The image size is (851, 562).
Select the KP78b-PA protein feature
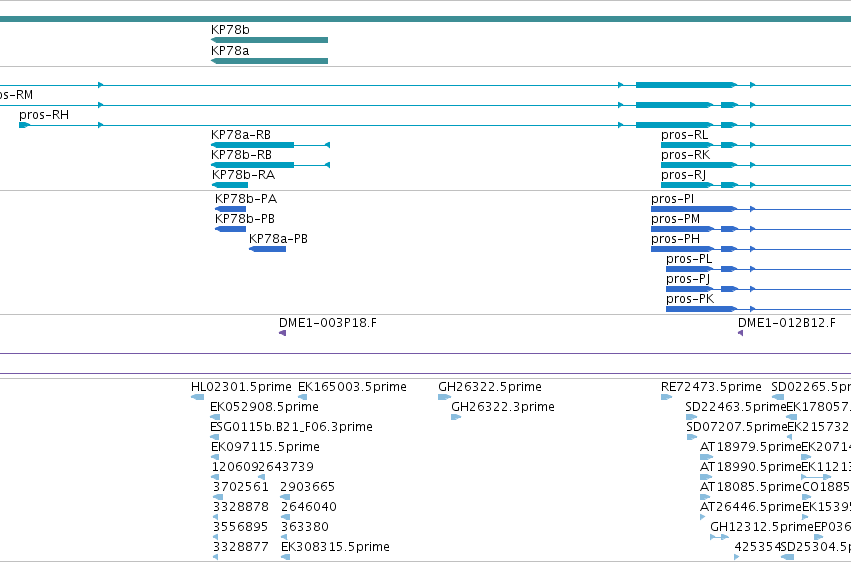point(231,209)
